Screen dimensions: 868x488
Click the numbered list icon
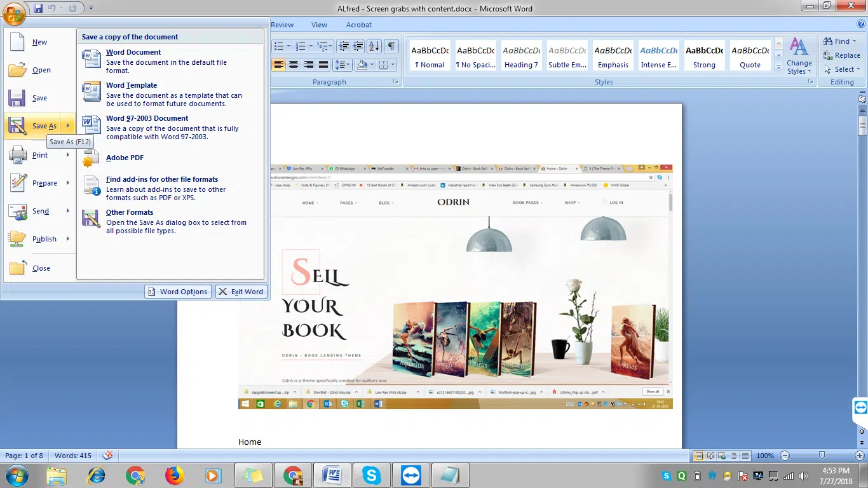point(300,46)
